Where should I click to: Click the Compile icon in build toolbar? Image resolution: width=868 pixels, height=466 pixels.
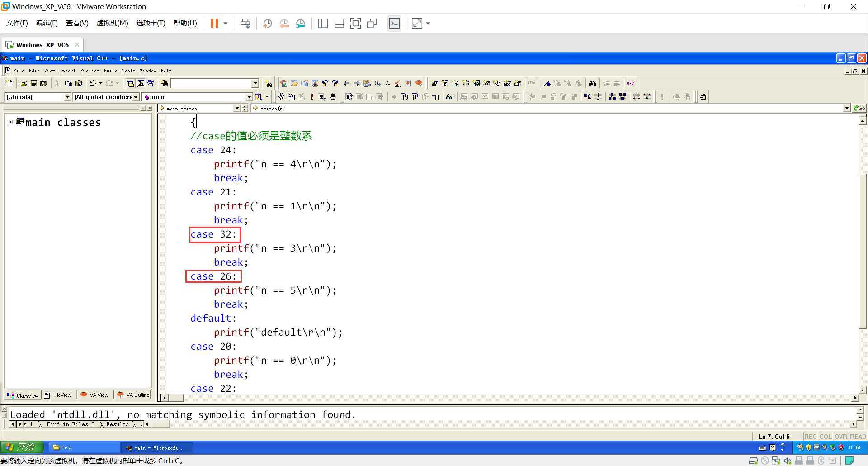coord(281,97)
